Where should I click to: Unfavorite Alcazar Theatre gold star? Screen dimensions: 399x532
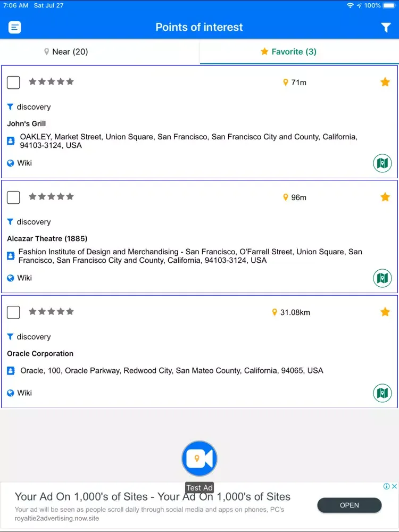pos(385,197)
